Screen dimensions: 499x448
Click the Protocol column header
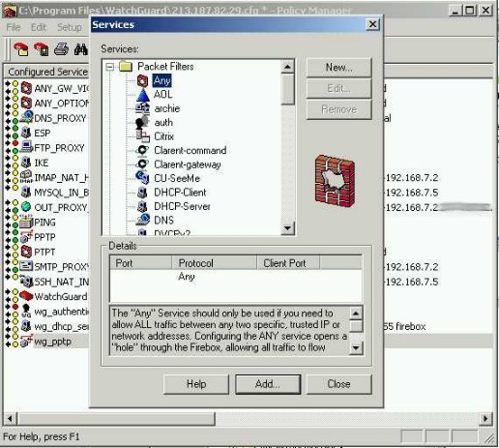click(214, 263)
